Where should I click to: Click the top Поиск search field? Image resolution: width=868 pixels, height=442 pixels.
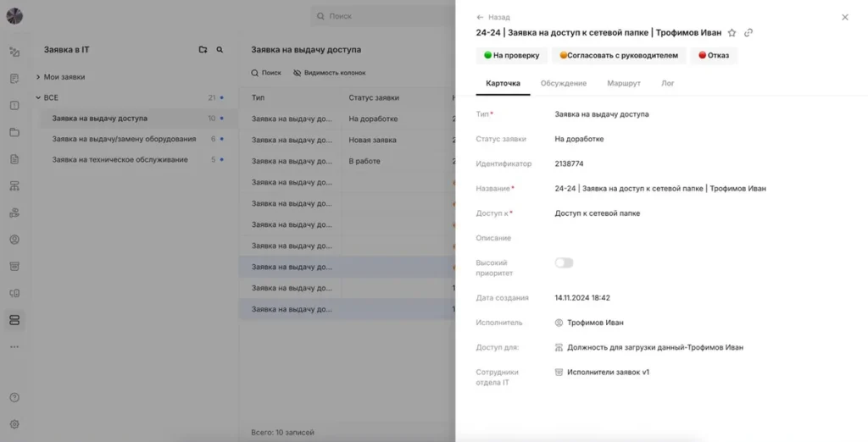383,16
